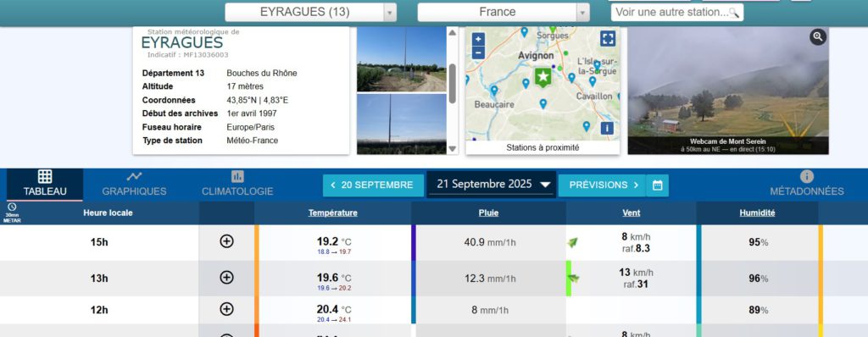This screenshot has height=337, width=868.
Task: Open the EYRAGUES (13) station dropdown
Action: (x=310, y=12)
